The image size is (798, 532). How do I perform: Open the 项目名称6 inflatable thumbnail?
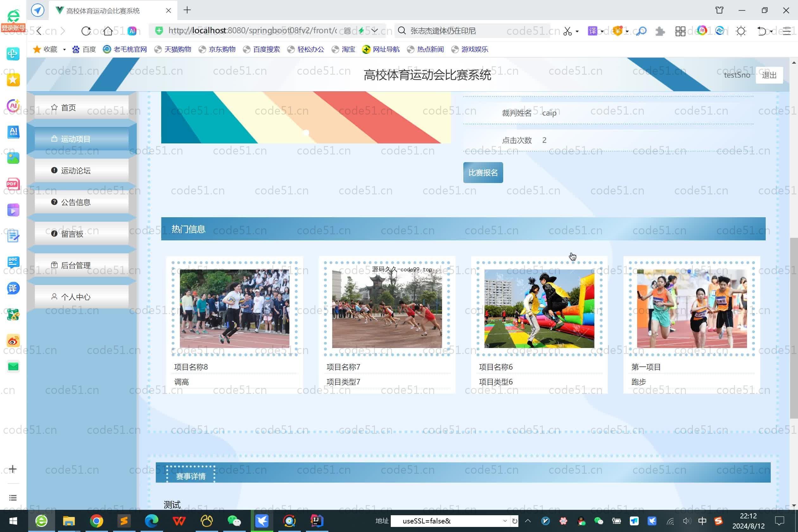tap(539, 308)
